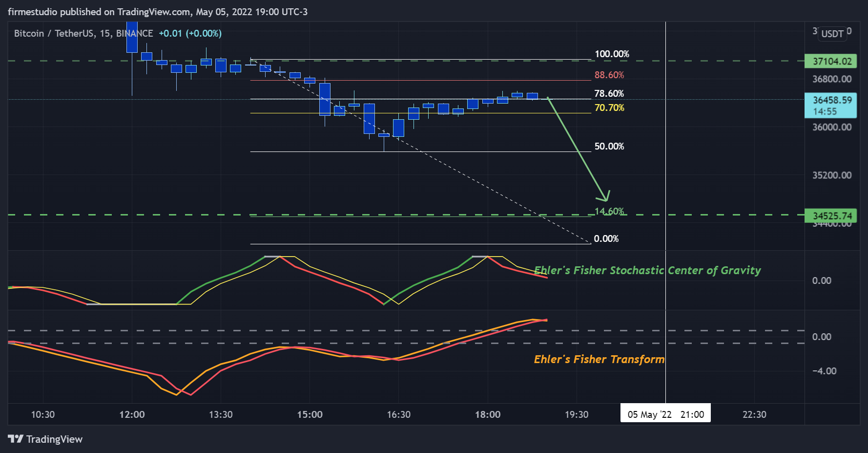Click the 37104.02 price label
The width and height of the screenshot is (868, 453).
coord(831,61)
